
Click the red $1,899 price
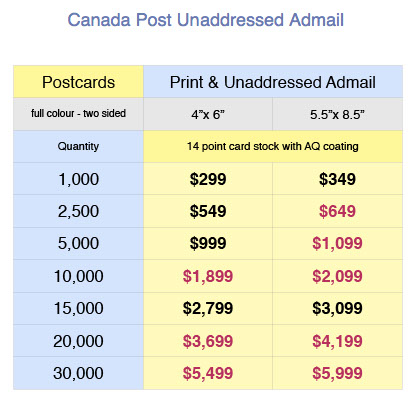click(x=208, y=276)
